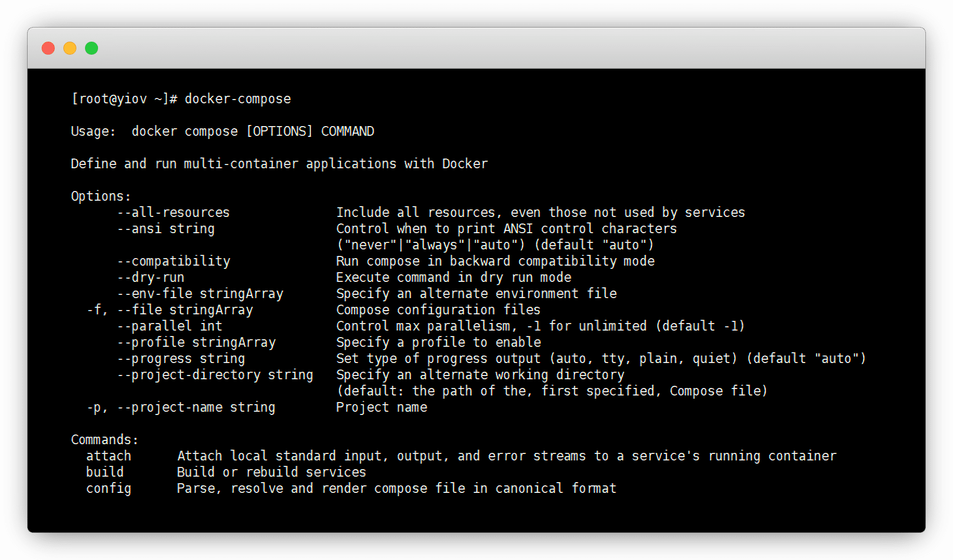Image resolution: width=953 pixels, height=560 pixels.
Task: Click the yellow minimize window button
Action: (x=70, y=48)
